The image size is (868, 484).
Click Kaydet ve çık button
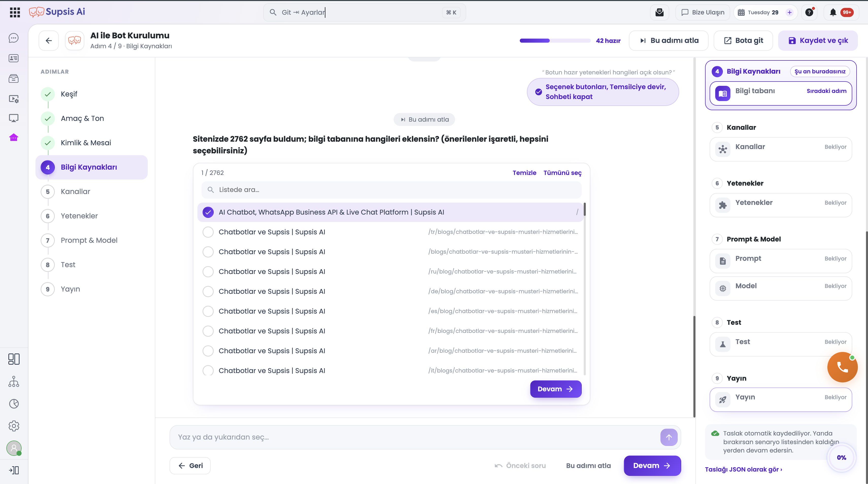[x=818, y=40]
